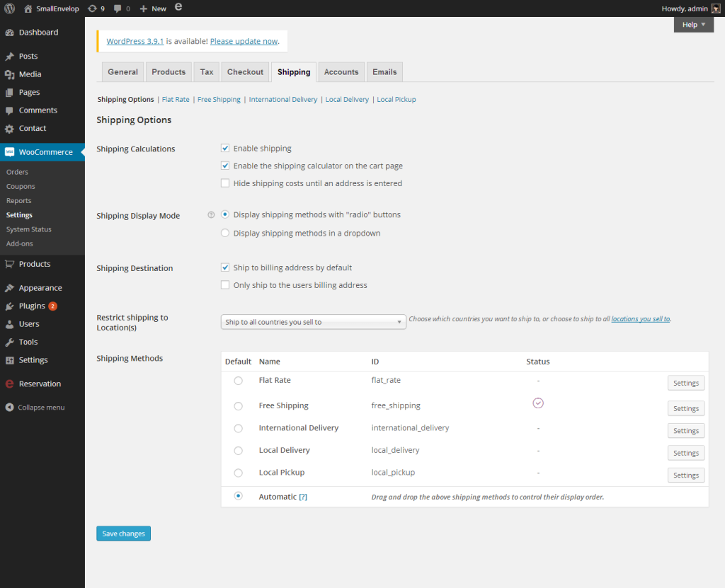Open the SmallEnvelop site home icon
This screenshot has width=725, height=588.
click(28, 8)
